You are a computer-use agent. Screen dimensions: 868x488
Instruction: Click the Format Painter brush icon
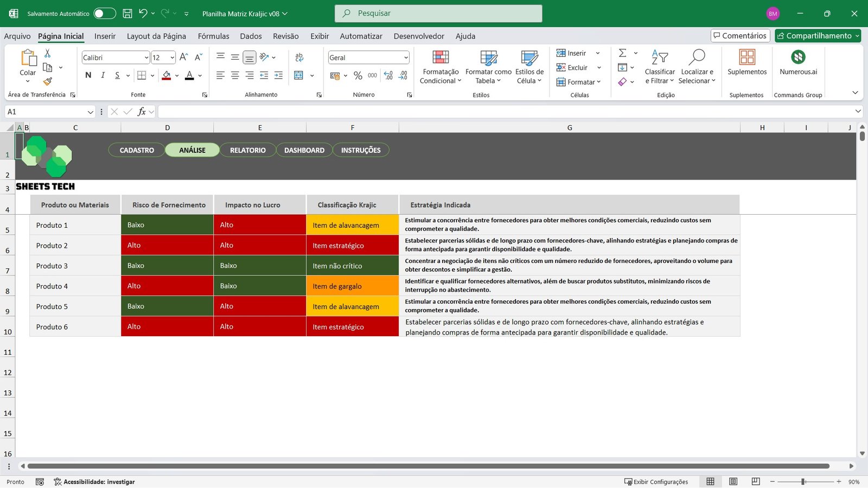47,81
